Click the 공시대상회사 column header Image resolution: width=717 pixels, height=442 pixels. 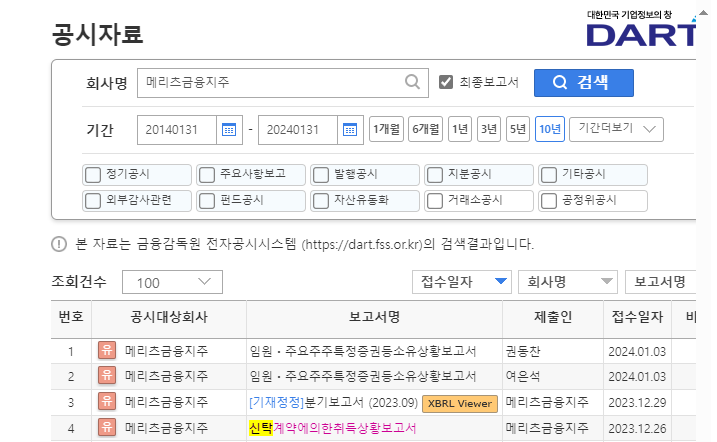click(x=169, y=317)
